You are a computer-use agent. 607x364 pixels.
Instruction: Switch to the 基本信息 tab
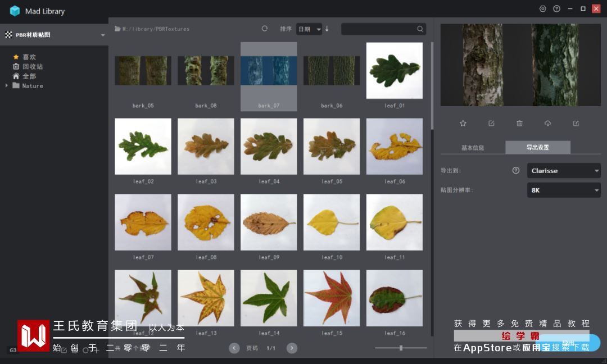point(473,147)
